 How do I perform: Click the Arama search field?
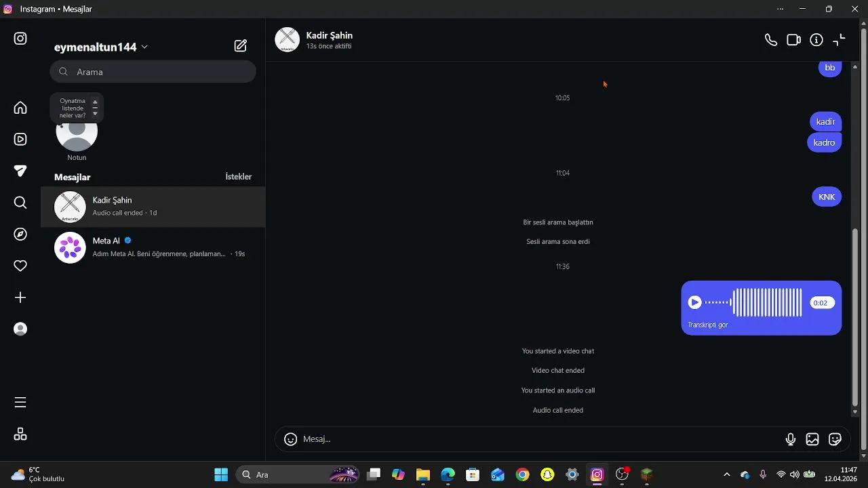pyautogui.click(x=153, y=72)
